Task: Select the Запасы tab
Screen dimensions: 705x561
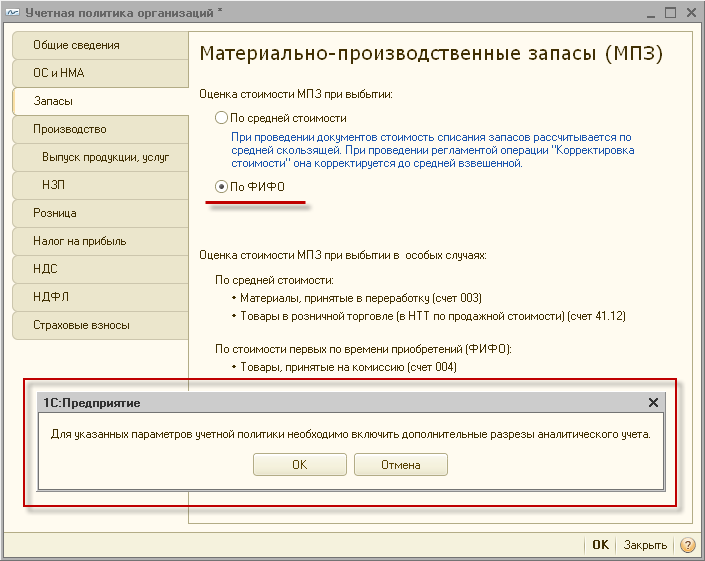Action: coord(100,101)
